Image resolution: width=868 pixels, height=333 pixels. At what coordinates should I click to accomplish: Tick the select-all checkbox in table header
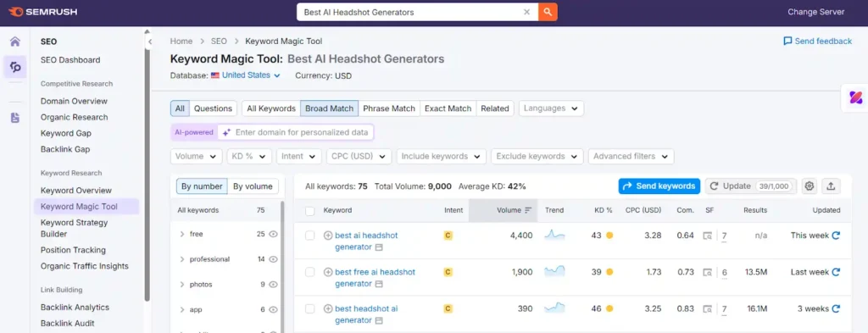(x=310, y=211)
